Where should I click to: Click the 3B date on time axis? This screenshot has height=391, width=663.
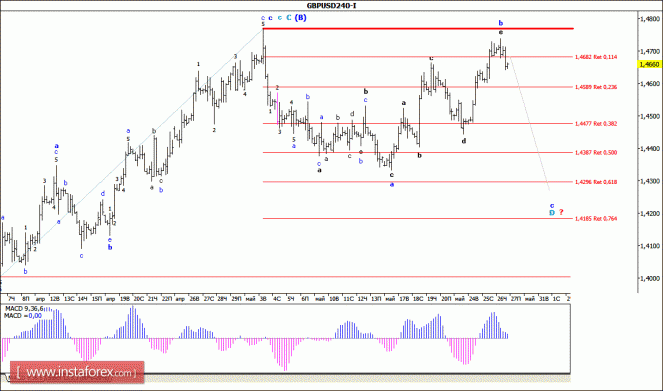263,299
